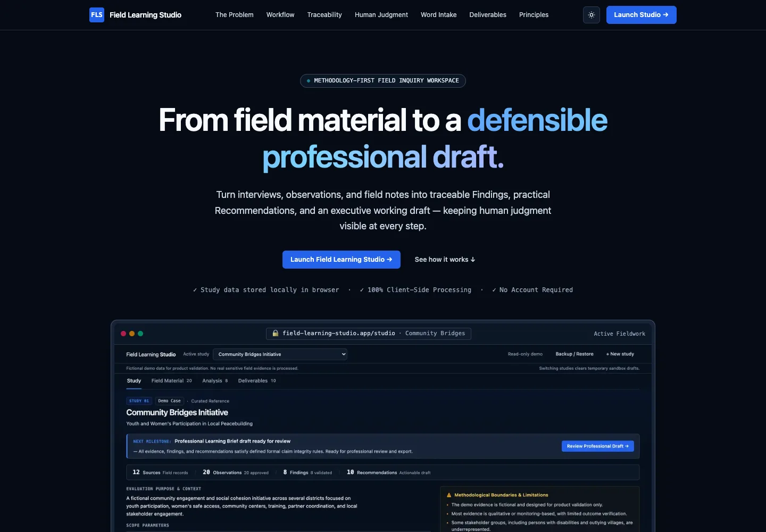The width and height of the screenshot is (766, 532).
Task: Open Deliverables in the top navigation
Action: point(488,15)
